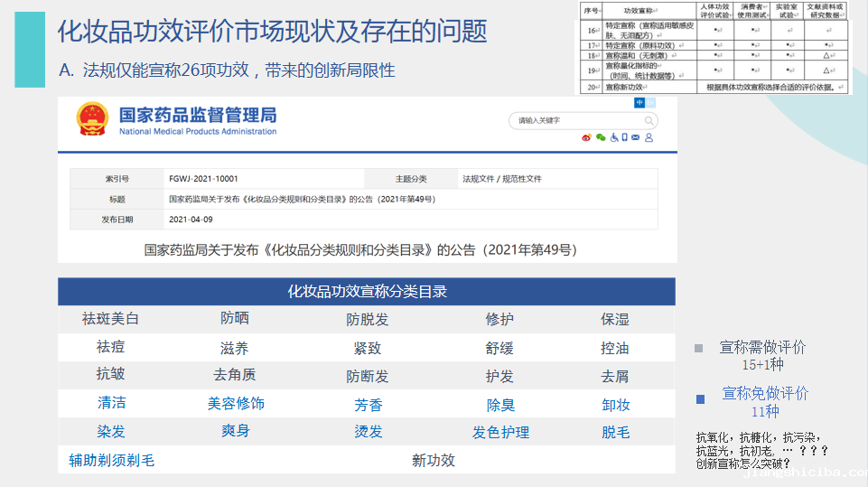Click the top-right evaluation table thumbnail
868x487 pixels.
pyautogui.click(x=714, y=48)
